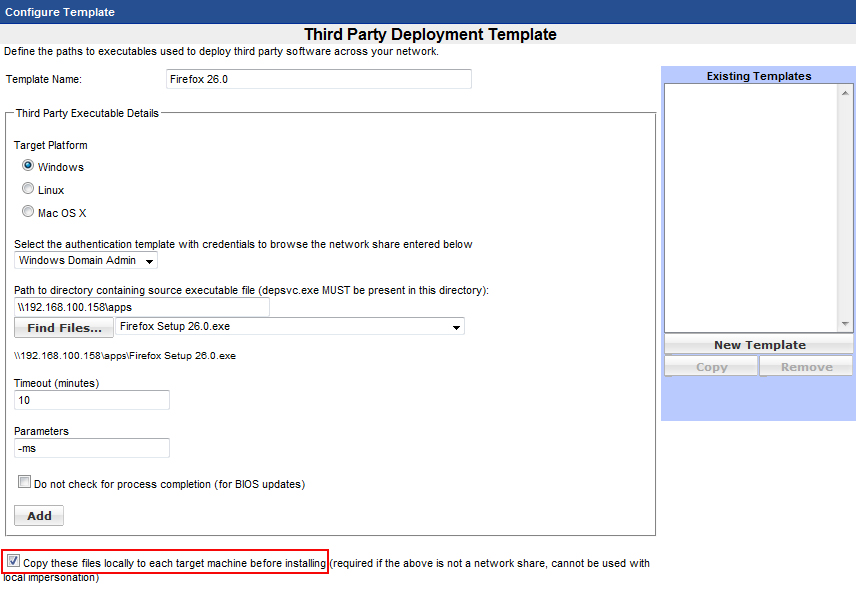
Task: Uncheck 'Copy these files locally' checkbox
Action: click(x=13, y=562)
